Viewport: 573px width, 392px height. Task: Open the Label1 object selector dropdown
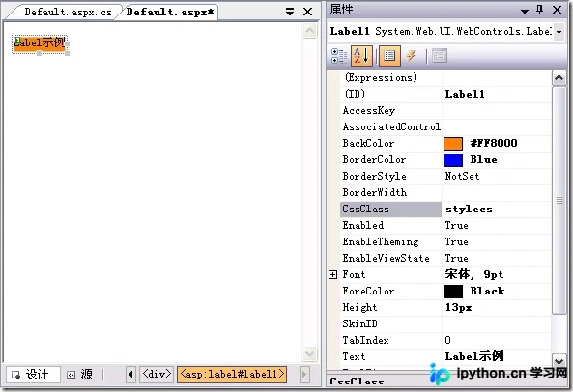[x=559, y=32]
